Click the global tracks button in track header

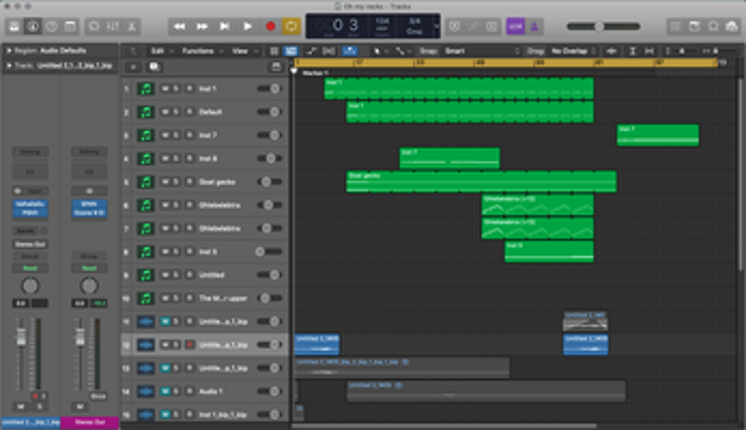click(x=276, y=67)
